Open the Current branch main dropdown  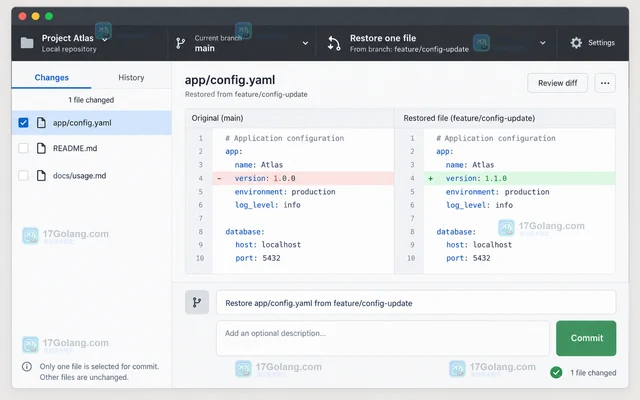pos(243,43)
